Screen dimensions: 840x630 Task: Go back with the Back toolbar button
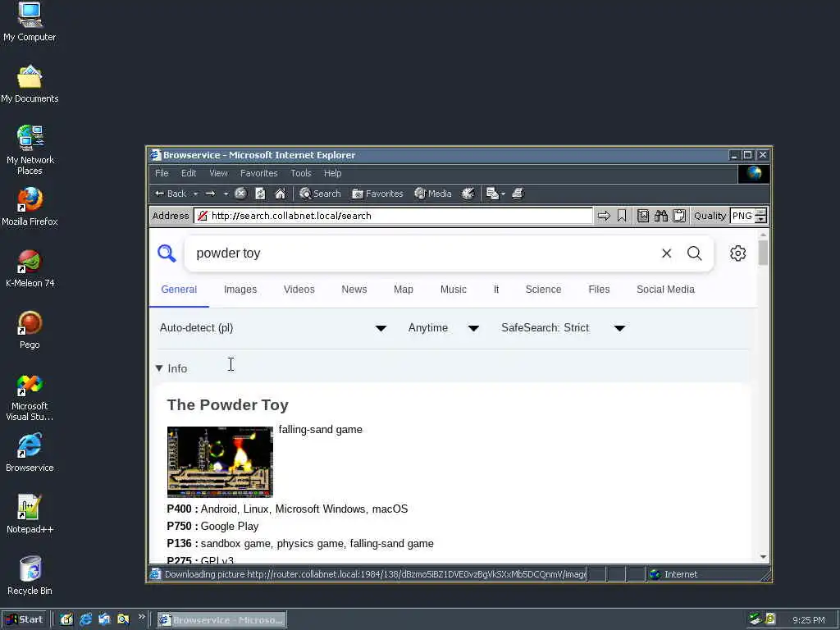pos(171,194)
